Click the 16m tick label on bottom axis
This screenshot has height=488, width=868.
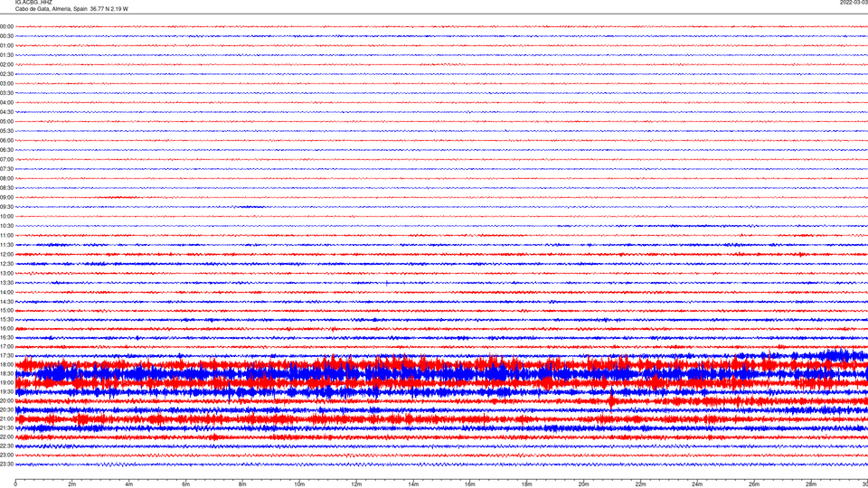(470, 484)
